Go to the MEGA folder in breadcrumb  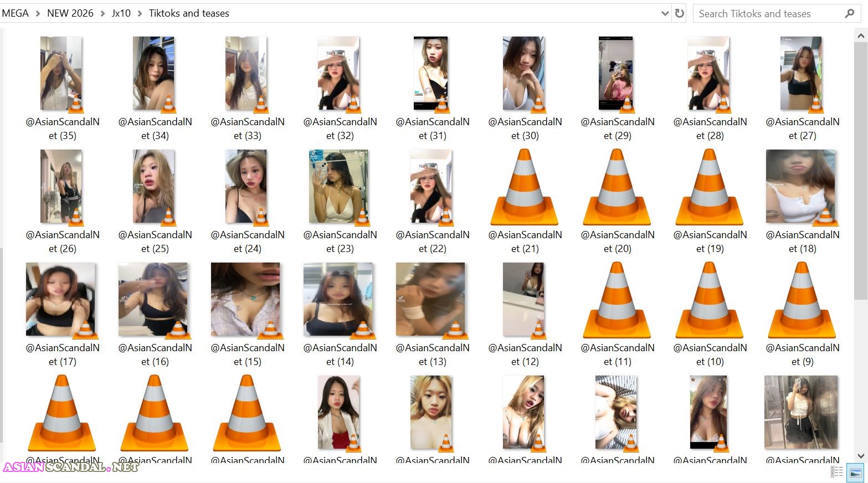click(x=16, y=13)
